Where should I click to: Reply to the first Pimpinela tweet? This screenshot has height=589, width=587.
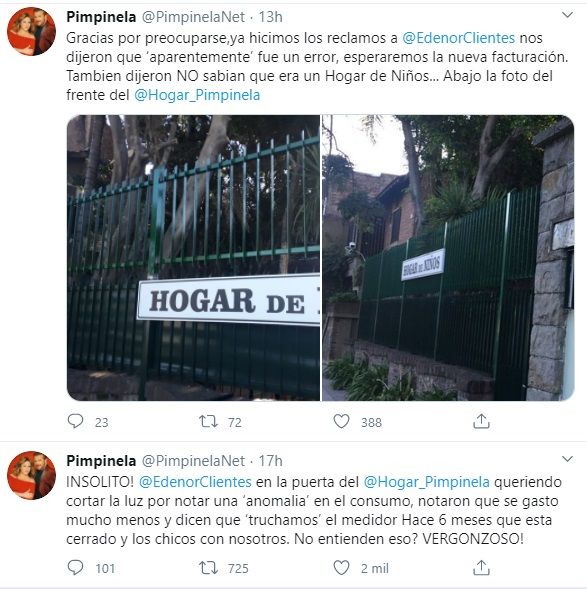tap(75, 421)
